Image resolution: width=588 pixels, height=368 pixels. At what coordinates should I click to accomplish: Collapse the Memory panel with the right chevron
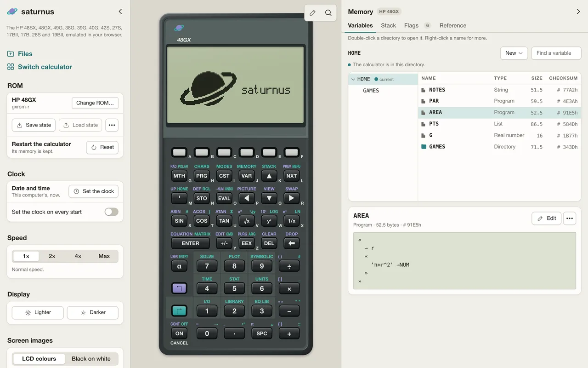coord(578,11)
